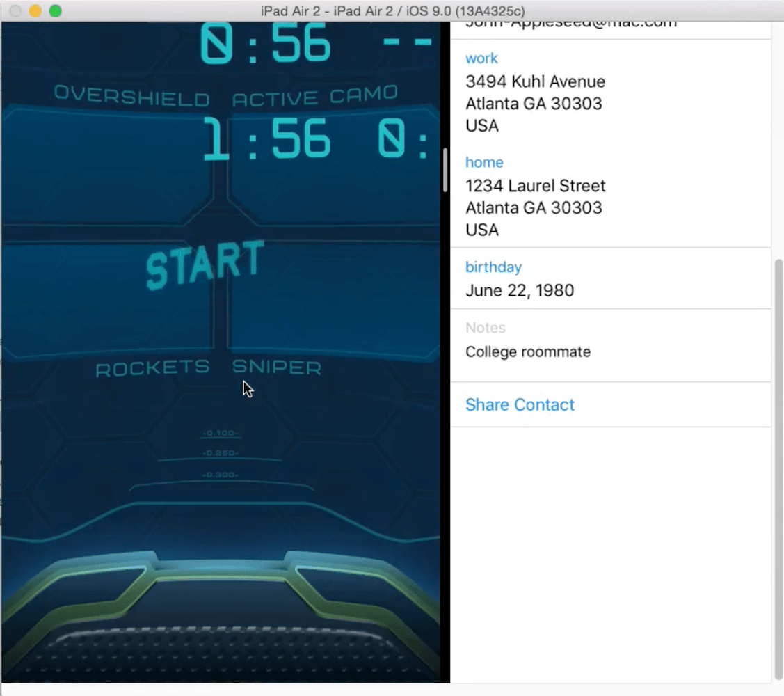
Task: Click the split view divider handle
Action: coord(445,170)
